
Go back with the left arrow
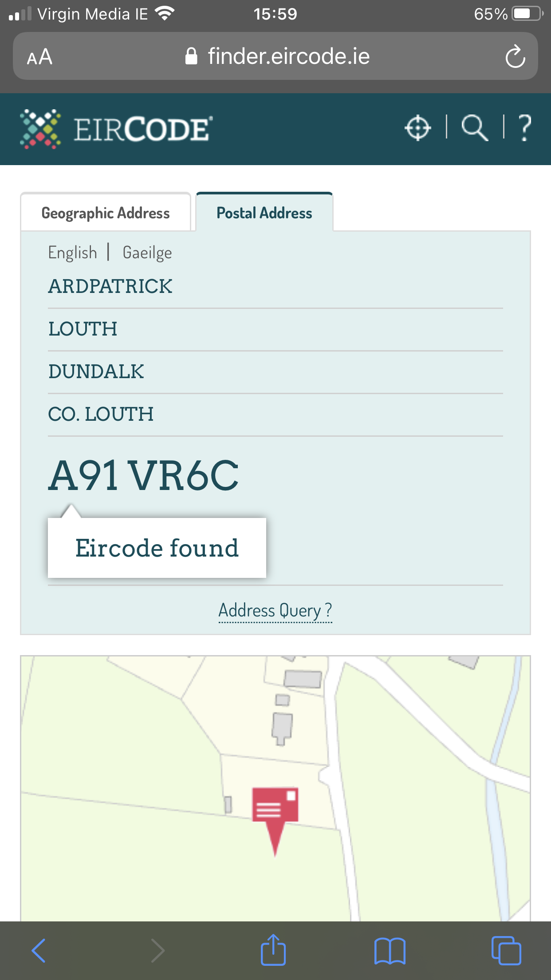[x=39, y=951]
